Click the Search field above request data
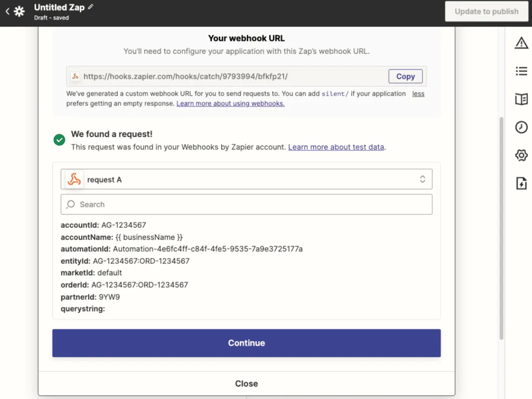Image resolution: width=532 pixels, height=399 pixels. (246, 204)
